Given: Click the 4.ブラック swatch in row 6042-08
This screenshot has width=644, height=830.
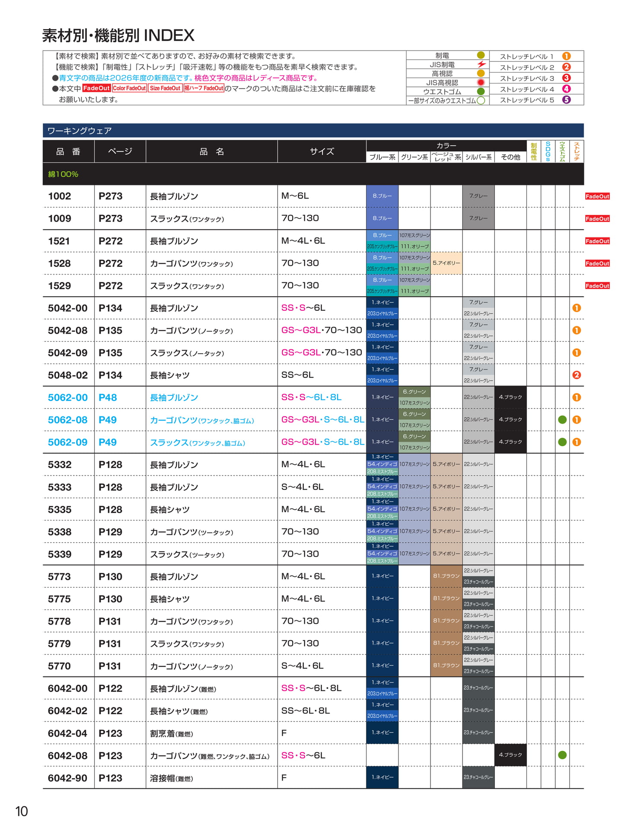Looking at the screenshot, I should (x=510, y=755).
